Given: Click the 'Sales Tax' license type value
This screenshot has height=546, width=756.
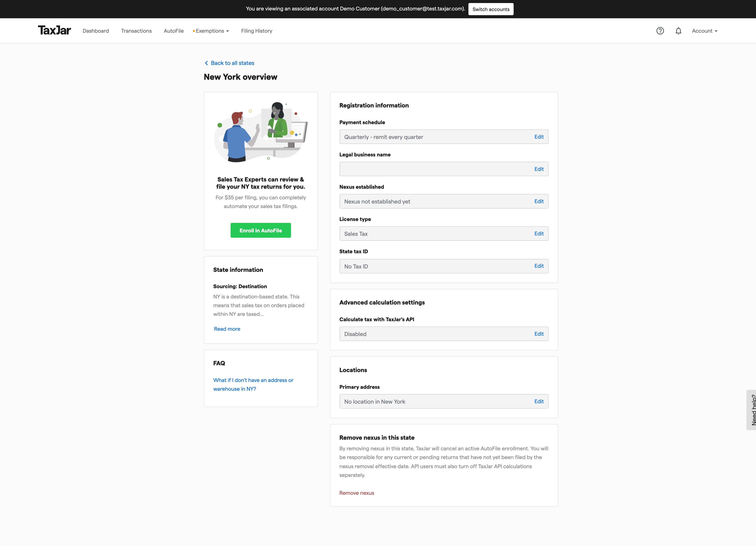Looking at the screenshot, I should (356, 234).
